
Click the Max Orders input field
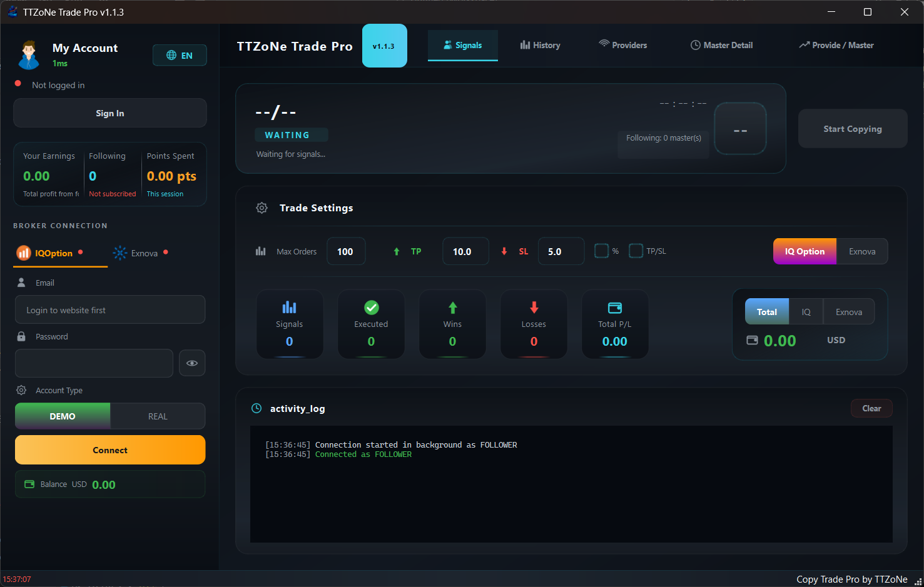point(346,251)
